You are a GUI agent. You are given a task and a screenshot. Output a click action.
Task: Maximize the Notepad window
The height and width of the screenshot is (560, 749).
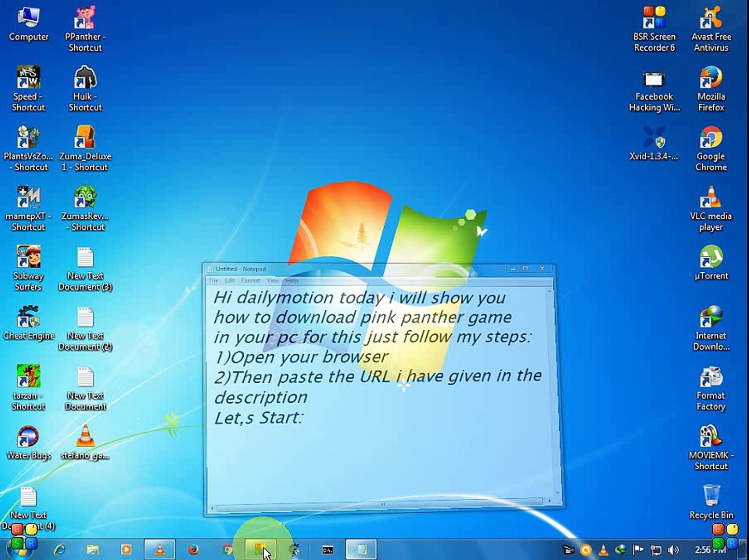(x=525, y=269)
